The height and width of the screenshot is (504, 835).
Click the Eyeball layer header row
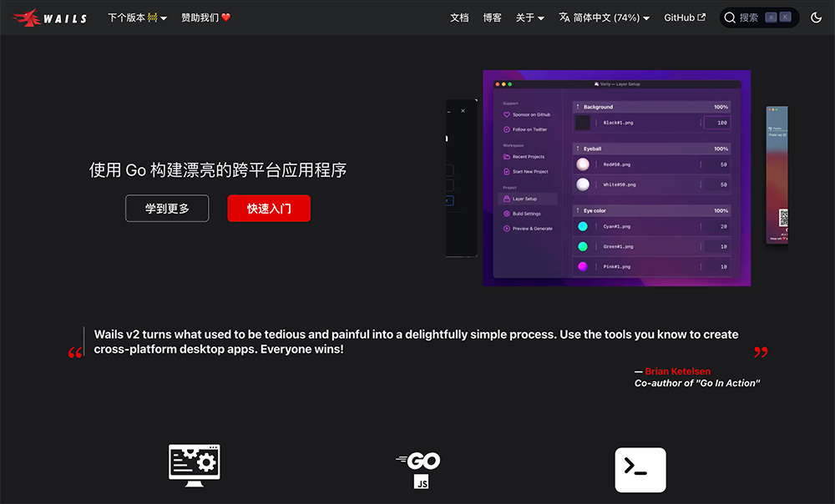coord(652,149)
